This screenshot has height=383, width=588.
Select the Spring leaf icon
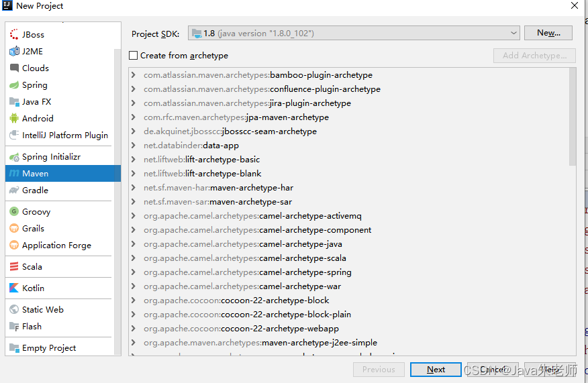[x=14, y=85]
